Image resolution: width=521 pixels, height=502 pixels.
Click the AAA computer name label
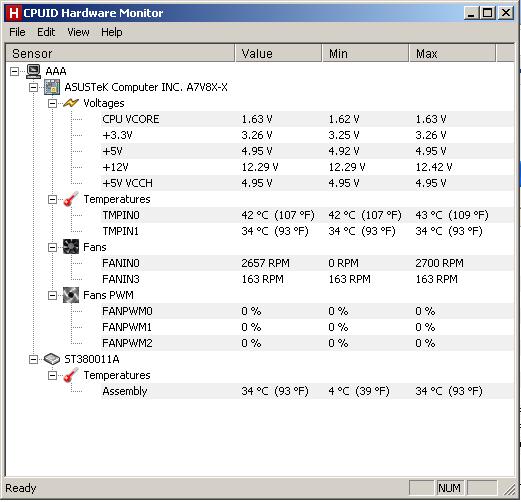(x=56, y=71)
